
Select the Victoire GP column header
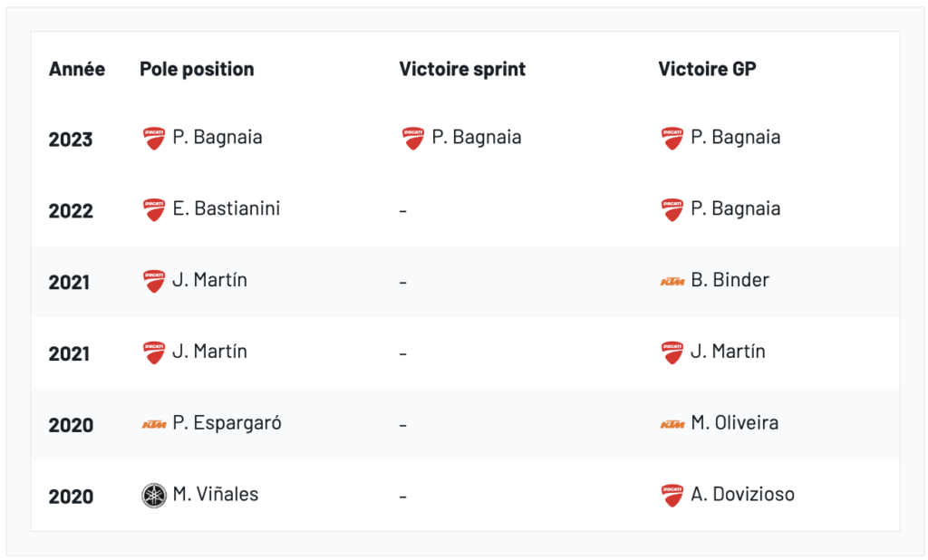[707, 69]
